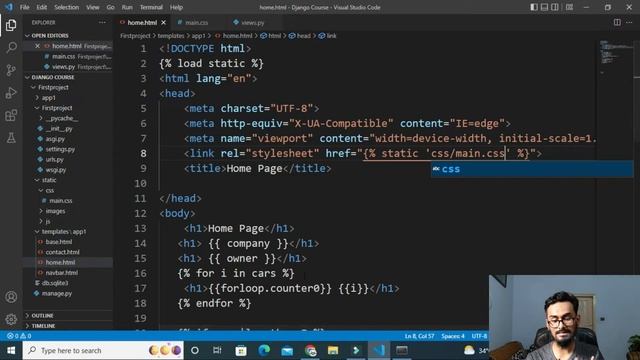Open the Testing flask view
Image resolution: width=640 pixels, height=360 pixels.
click(11, 138)
